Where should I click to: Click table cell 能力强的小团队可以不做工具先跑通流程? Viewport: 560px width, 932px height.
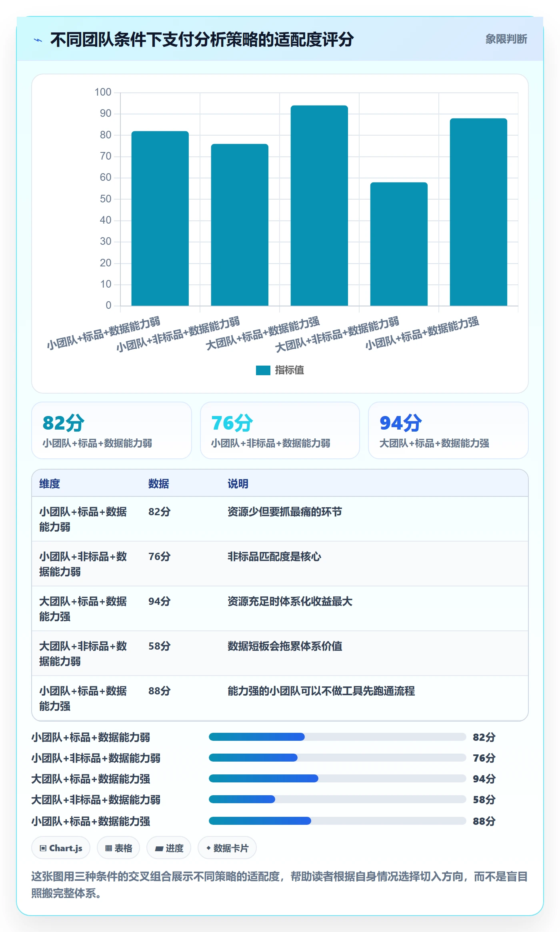(321, 691)
